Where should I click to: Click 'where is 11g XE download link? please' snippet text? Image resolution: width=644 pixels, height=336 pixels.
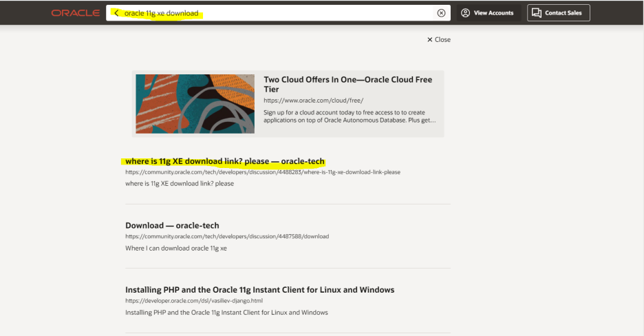click(x=180, y=184)
